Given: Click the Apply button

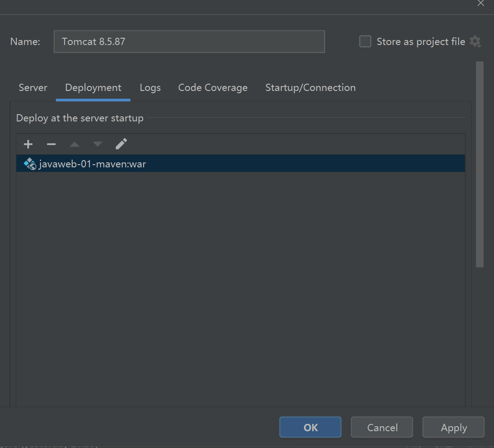Looking at the screenshot, I should pyautogui.click(x=454, y=427).
